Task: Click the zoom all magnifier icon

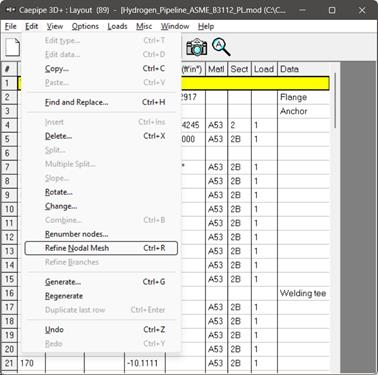Action: pos(221,47)
